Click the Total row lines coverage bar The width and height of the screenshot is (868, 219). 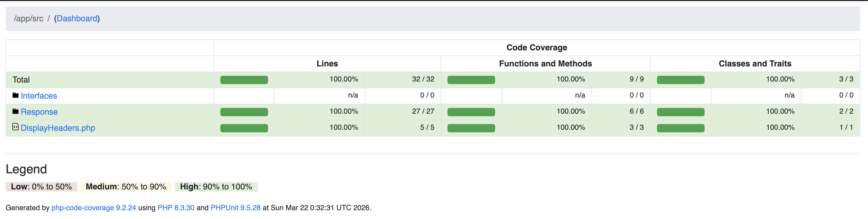click(x=244, y=80)
